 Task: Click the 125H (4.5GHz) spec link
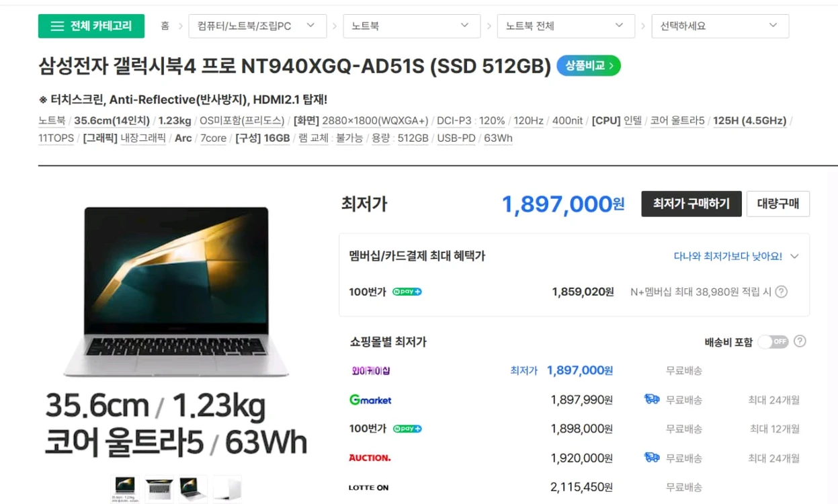click(x=749, y=121)
